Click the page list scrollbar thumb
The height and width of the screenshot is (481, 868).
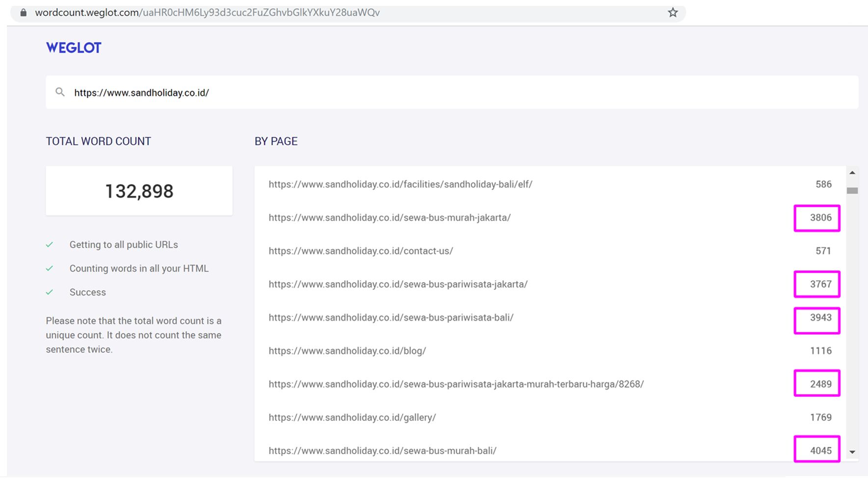[852, 190]
